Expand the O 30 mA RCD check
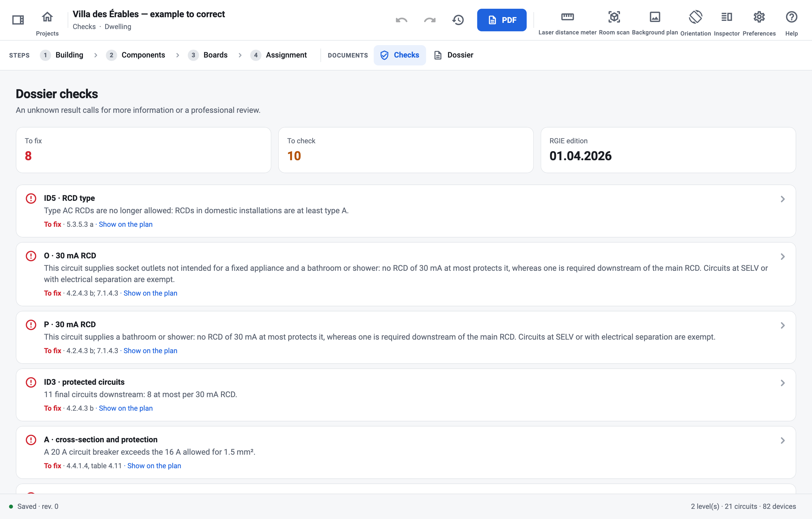The image size is (812, 519). 406,274
